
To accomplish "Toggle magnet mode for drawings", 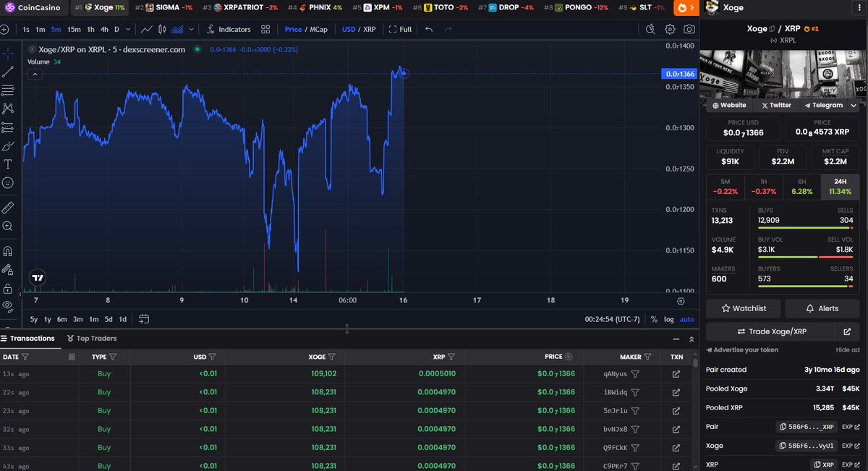I will click(8, 251).
